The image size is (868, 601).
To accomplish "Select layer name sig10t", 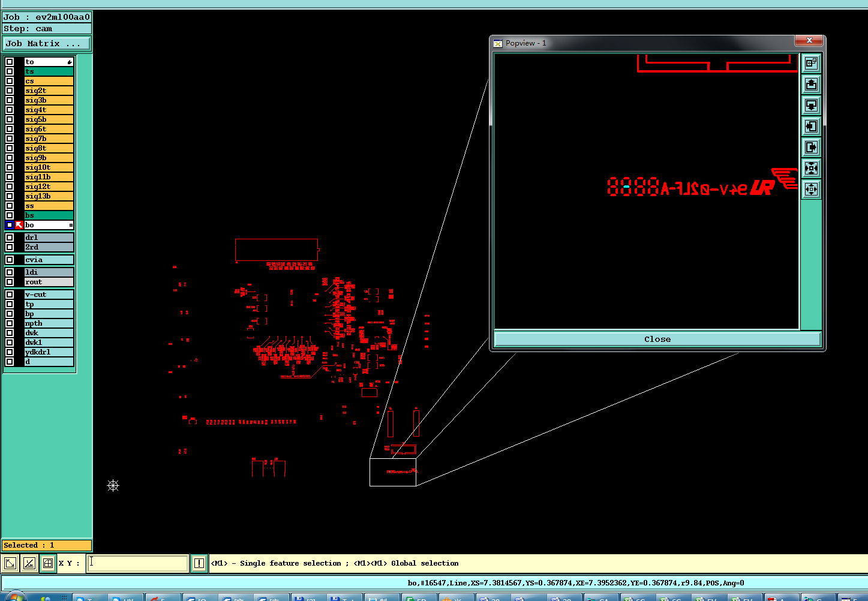I will pos(49,167).
